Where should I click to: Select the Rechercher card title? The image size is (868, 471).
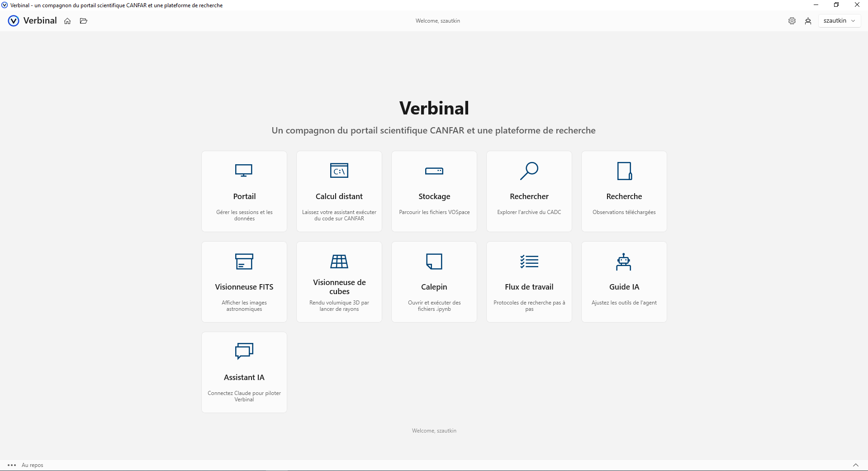tap(529, 196)
